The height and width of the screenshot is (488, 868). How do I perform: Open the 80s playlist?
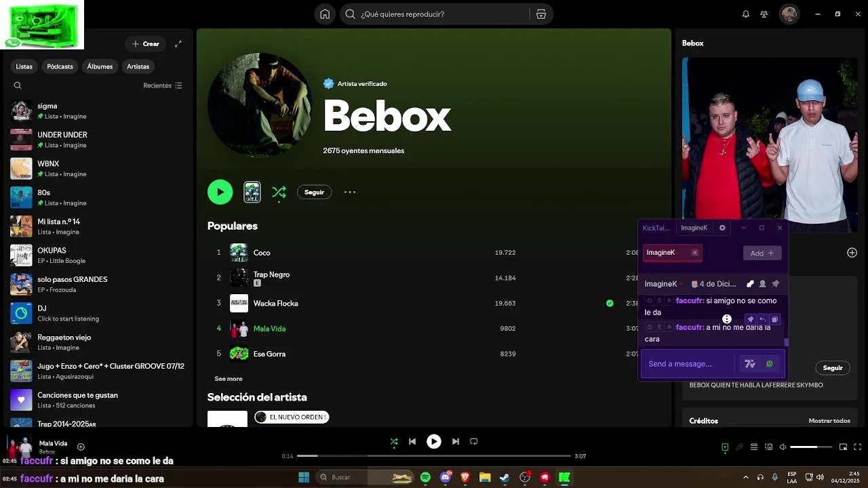point(97,198)
